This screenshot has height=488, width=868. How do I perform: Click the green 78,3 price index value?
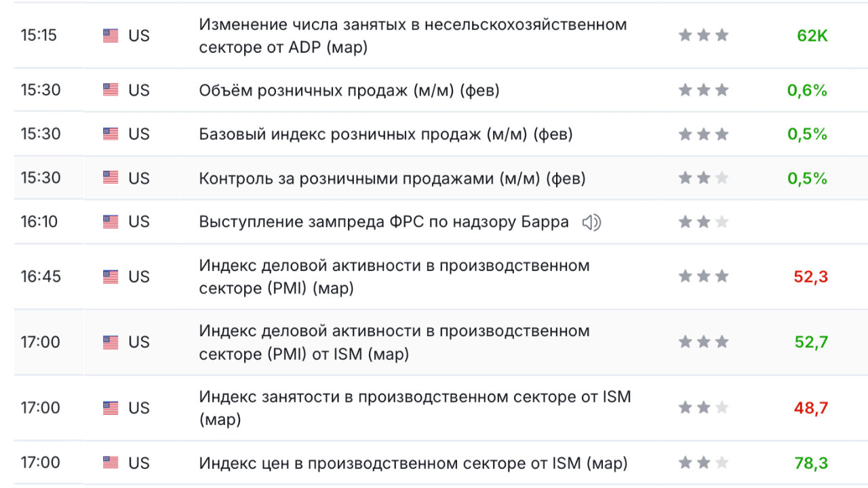[x=810, y=464]
